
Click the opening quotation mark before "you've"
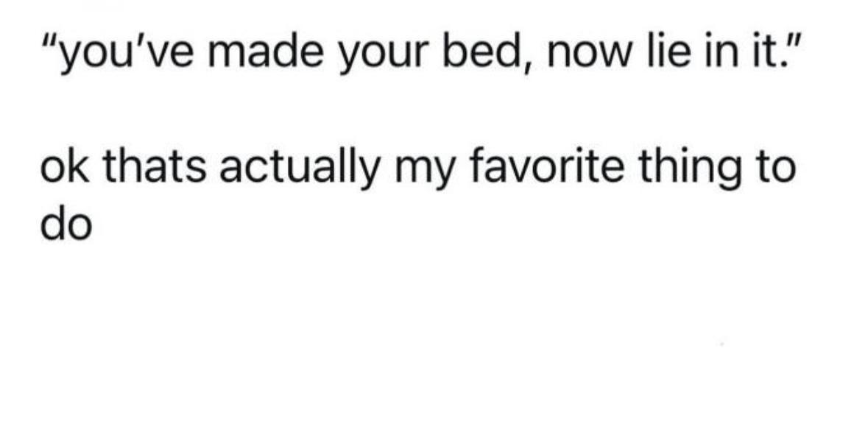[x=51, y=44]
